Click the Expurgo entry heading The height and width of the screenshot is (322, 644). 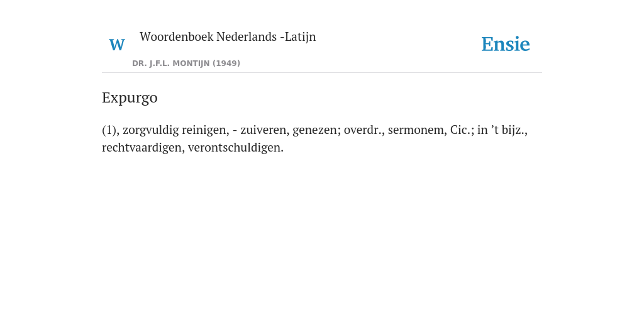(130, 97)
